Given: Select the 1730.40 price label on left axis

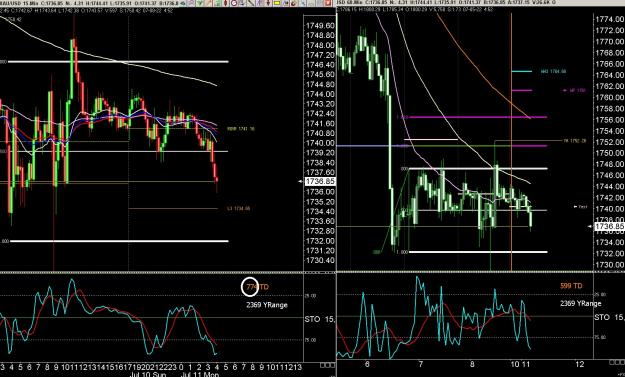Looking at the screenshot, I should 320,260.
